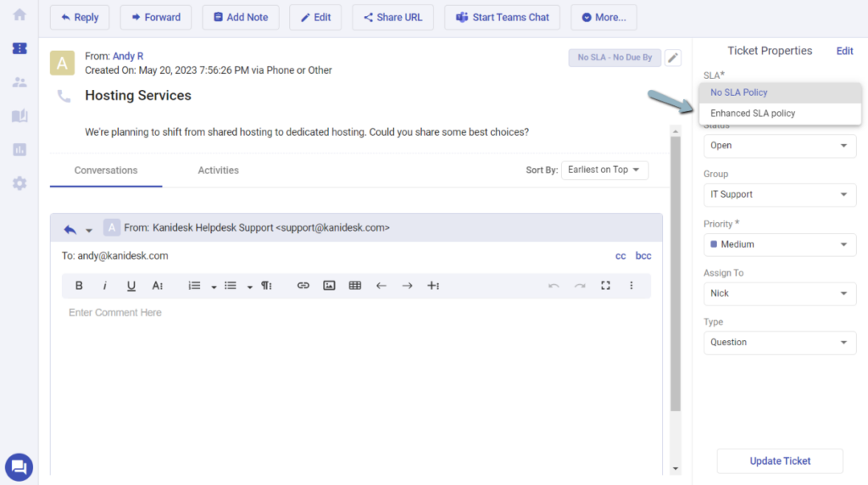Open the chat bubble widget

pos(19,468)
